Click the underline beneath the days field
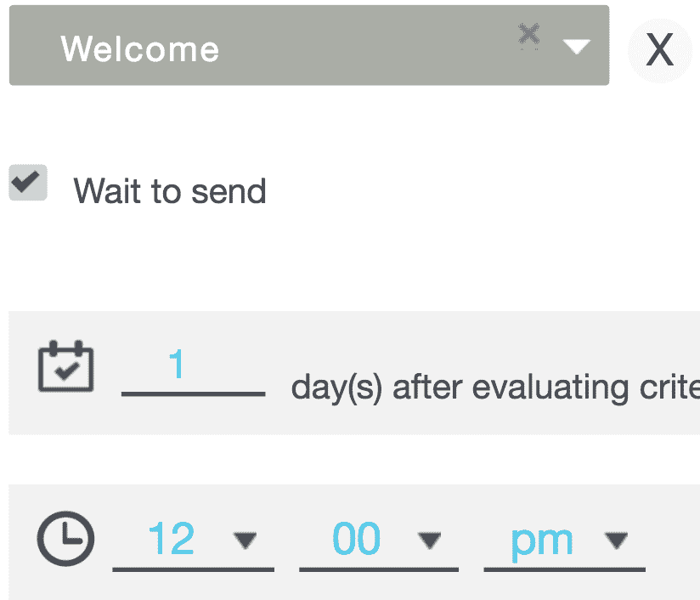This screenshot has width=700, height=600. pyautogui.click(x=193, y=394)
